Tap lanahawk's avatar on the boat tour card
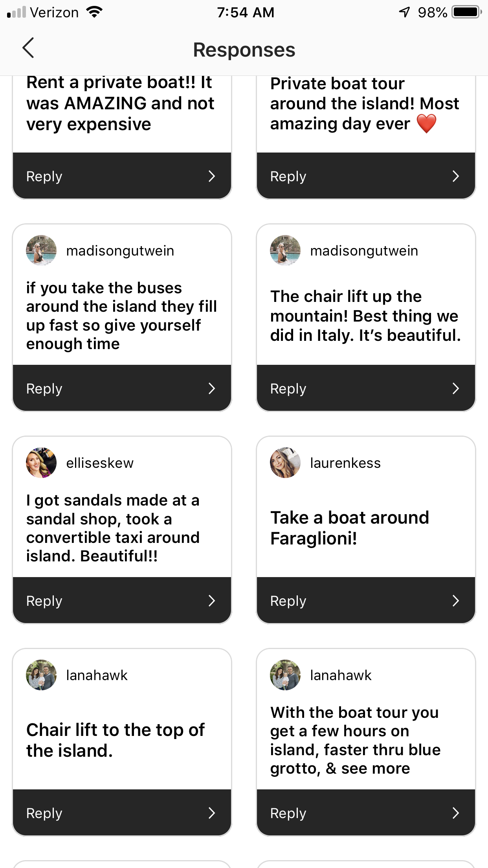This screenshot has width=488, height=868. 285,675
